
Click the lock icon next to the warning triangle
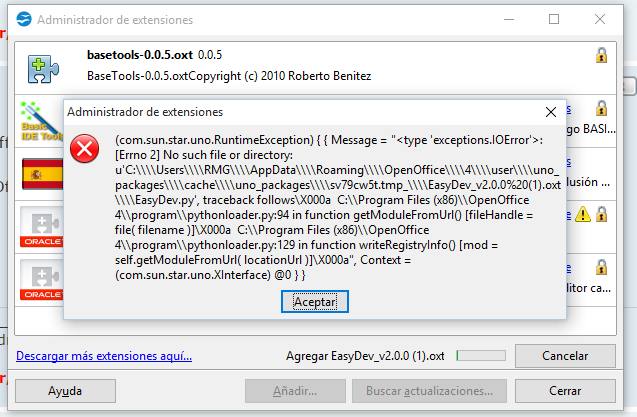click(601, 214)
